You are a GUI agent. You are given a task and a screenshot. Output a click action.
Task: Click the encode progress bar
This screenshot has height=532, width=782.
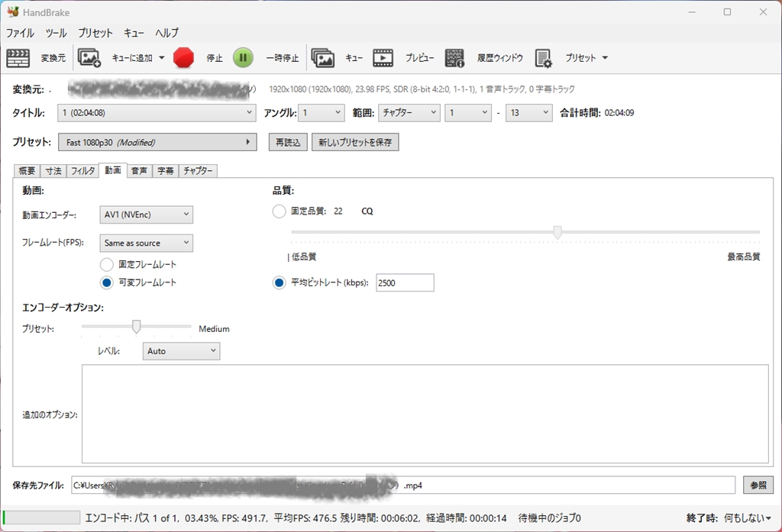click(41, 517)
